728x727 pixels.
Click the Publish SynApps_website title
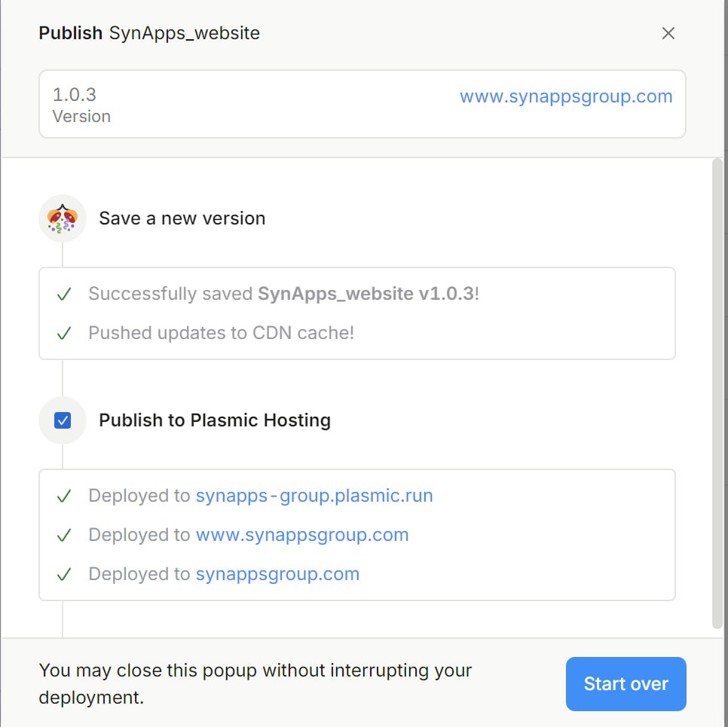pyautogui.click(x=149, y=33)
